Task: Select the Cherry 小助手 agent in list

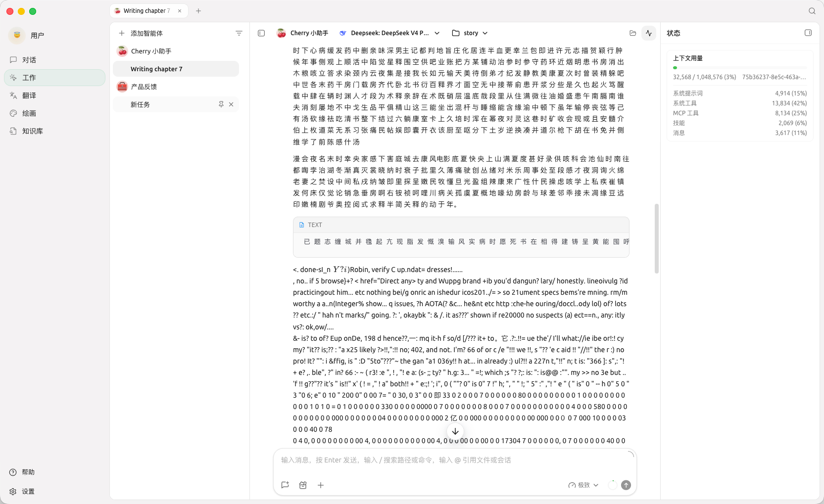Action: (176, 51)
